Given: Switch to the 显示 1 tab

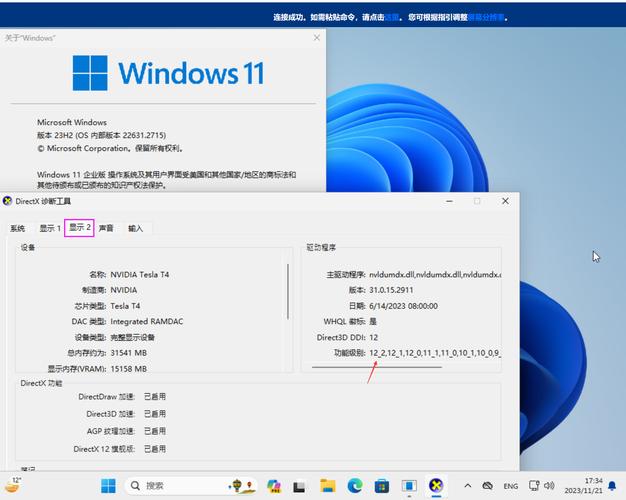Looking at the screenshot, I should click(50, 228).
